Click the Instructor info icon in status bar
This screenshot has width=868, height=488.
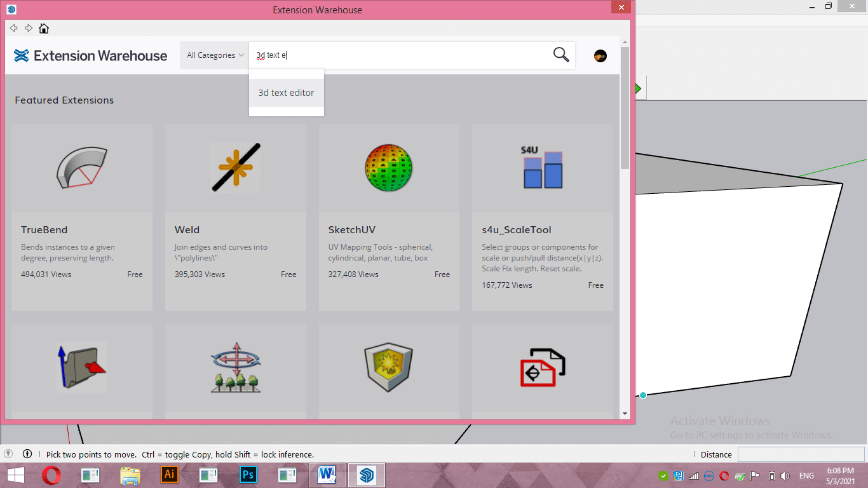click(x=27, y=454)
